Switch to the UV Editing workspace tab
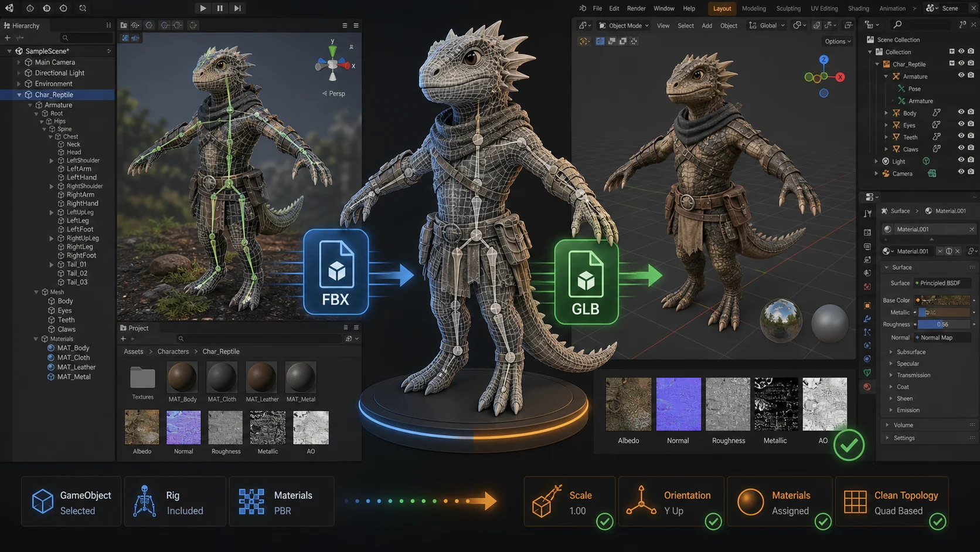 [824, 9]
